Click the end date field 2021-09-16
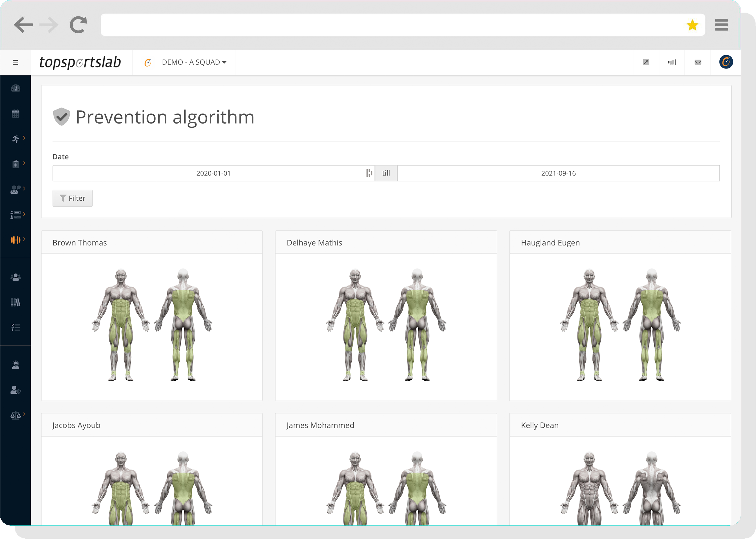 click(559, 173)
